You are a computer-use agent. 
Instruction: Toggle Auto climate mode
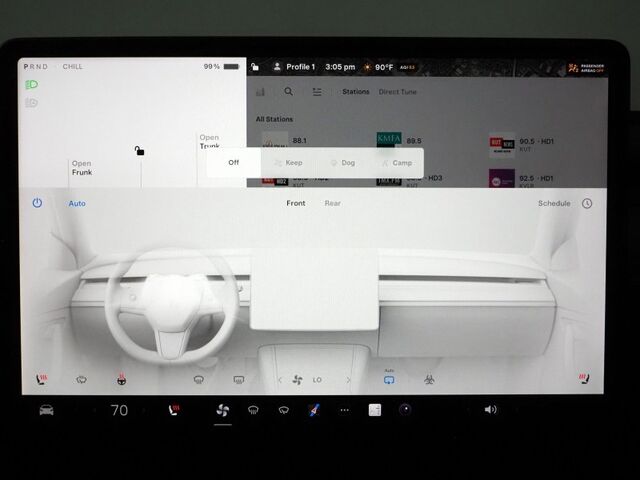(77, 203)
